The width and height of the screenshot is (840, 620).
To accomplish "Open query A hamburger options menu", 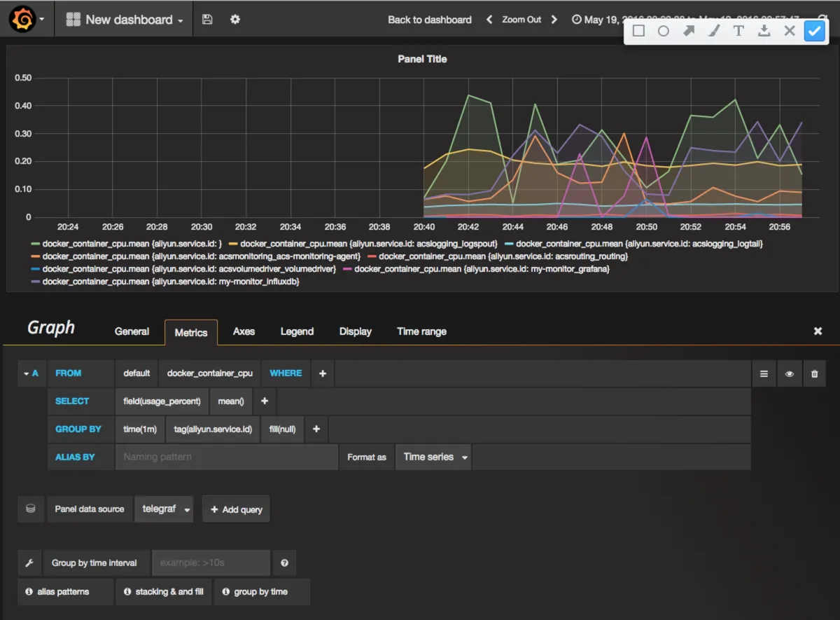I will 764,373.
